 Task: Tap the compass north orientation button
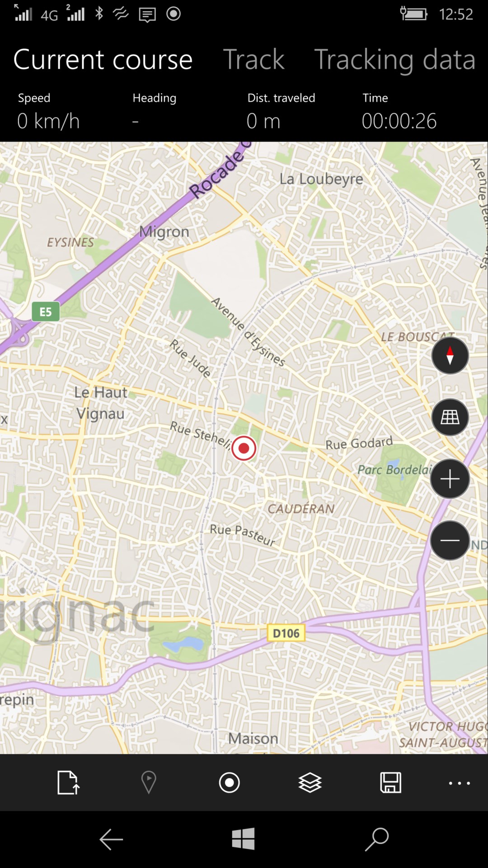[450, 355]
